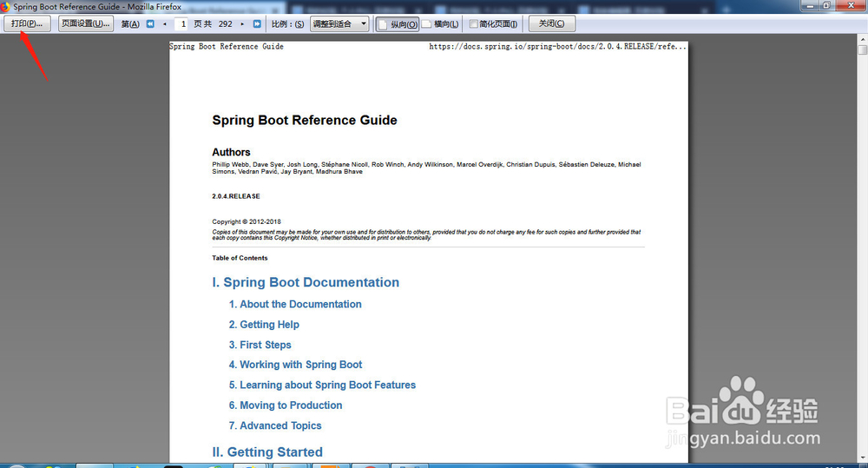Click the Table of Contents heading
This screenshot has width=868, height=468.
[240, 258]
